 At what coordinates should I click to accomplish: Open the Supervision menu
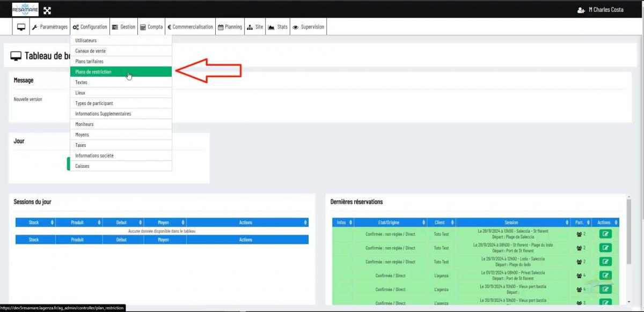tap(308, 27)
